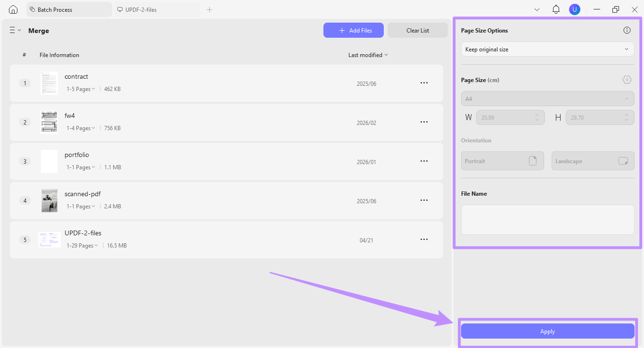The width and height of the screenshot is (644, 348).
Task: Switch to the UPDF-2-files tab
Action: coord(157,9)
